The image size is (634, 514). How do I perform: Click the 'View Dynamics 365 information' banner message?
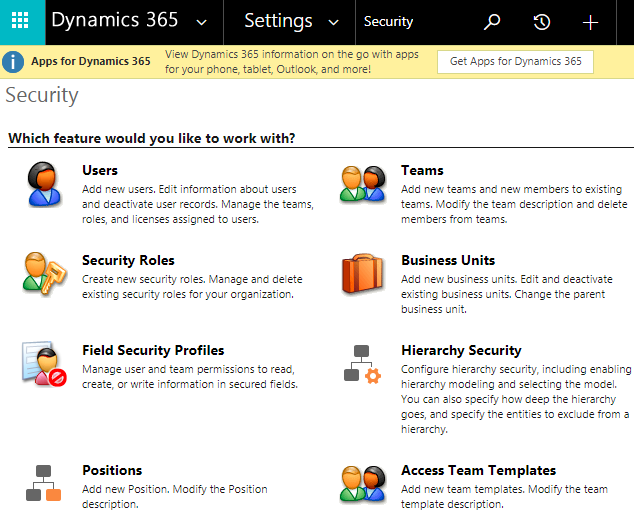(x=292, y=61)
